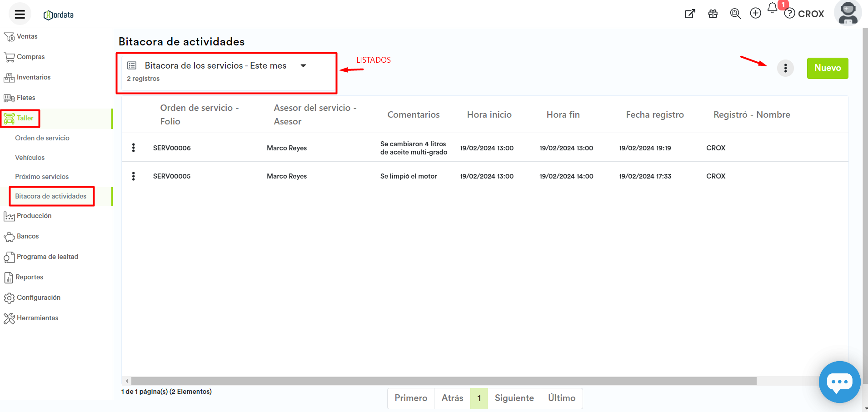The image size is (868, 412).
Task: Click the horizontal scrollbar under the table
Action: (443, 381)
